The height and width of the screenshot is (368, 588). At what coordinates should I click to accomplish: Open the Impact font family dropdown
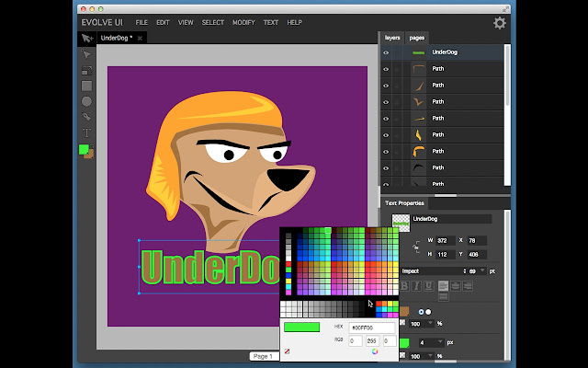point(433,271)
